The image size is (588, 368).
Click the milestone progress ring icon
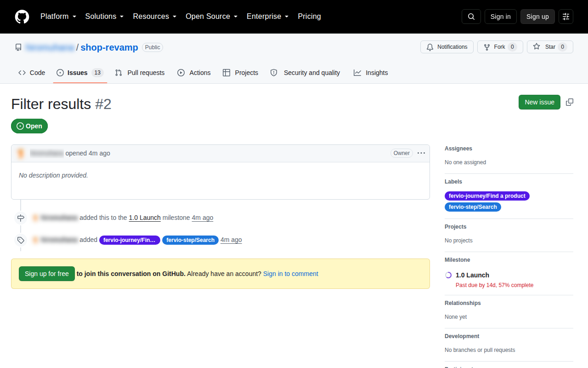tap(448, 275)
